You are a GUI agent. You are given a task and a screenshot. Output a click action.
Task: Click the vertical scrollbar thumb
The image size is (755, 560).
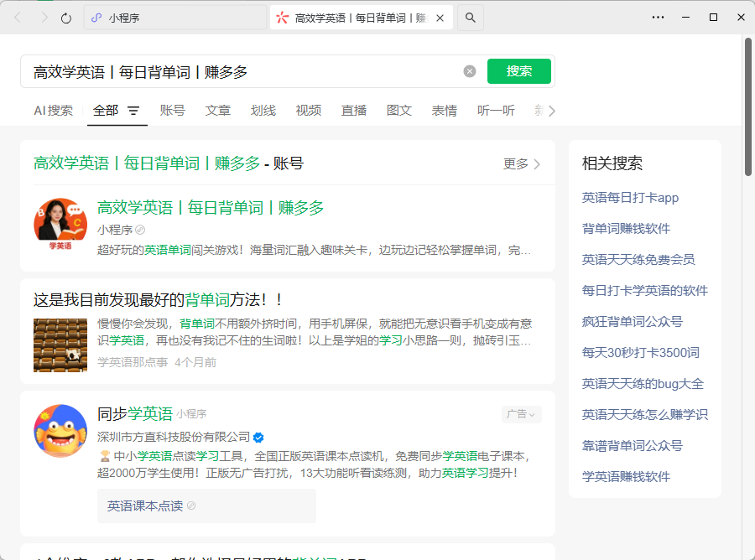tap(747, 106)
